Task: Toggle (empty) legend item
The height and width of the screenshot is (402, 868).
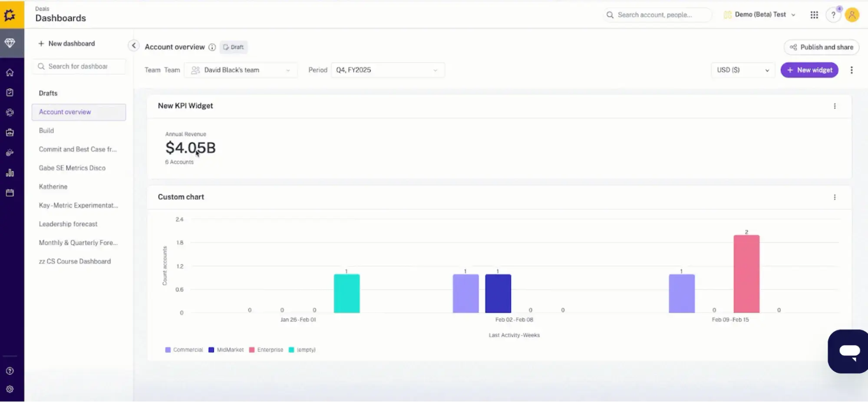Action: point(302,350)
